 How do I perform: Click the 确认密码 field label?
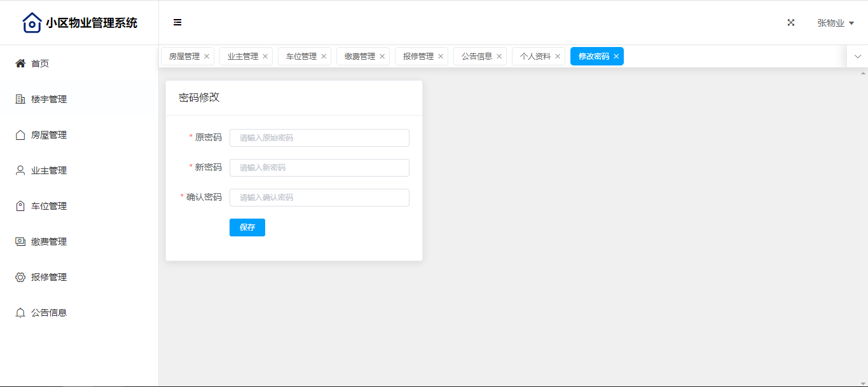click(x=204, y=197)
